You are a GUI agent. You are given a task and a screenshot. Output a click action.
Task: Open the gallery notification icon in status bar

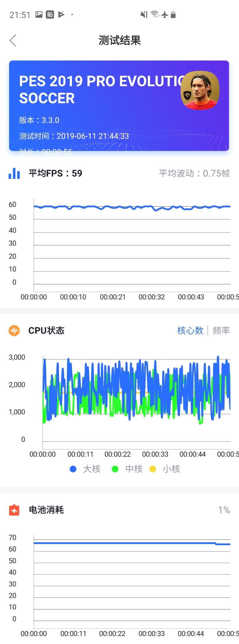(x=39, y=14)
